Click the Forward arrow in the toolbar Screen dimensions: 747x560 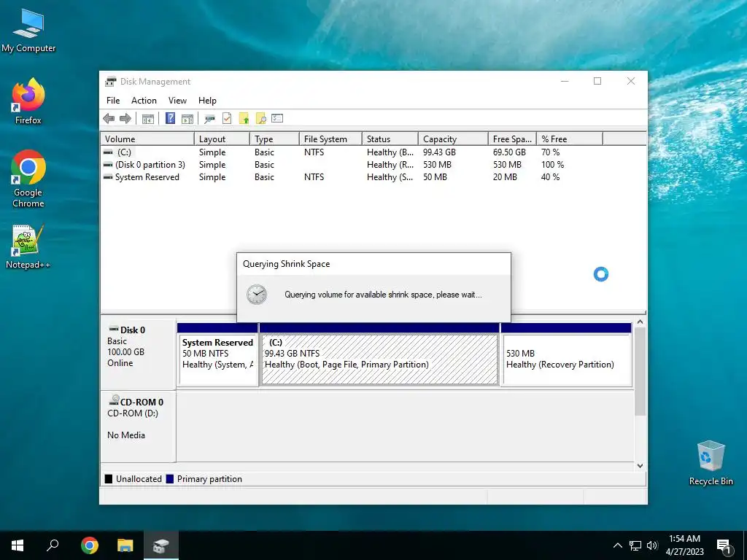click(125, 119)
